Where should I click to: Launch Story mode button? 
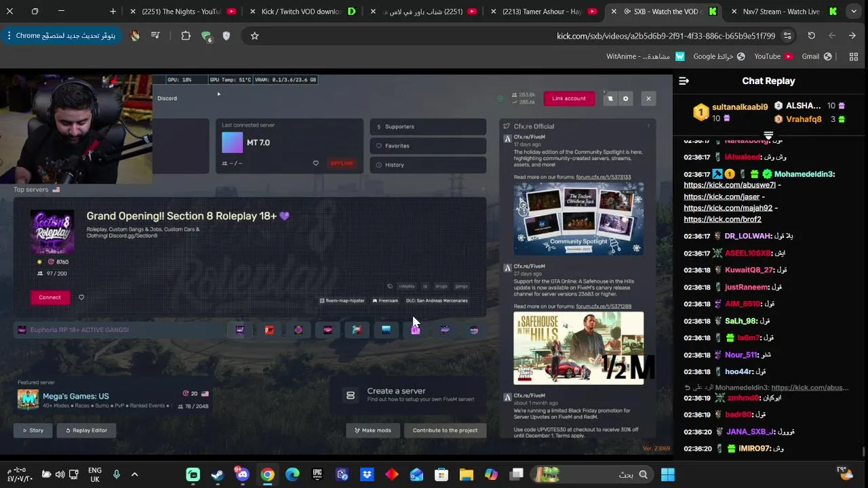click(x=33, y=430)
